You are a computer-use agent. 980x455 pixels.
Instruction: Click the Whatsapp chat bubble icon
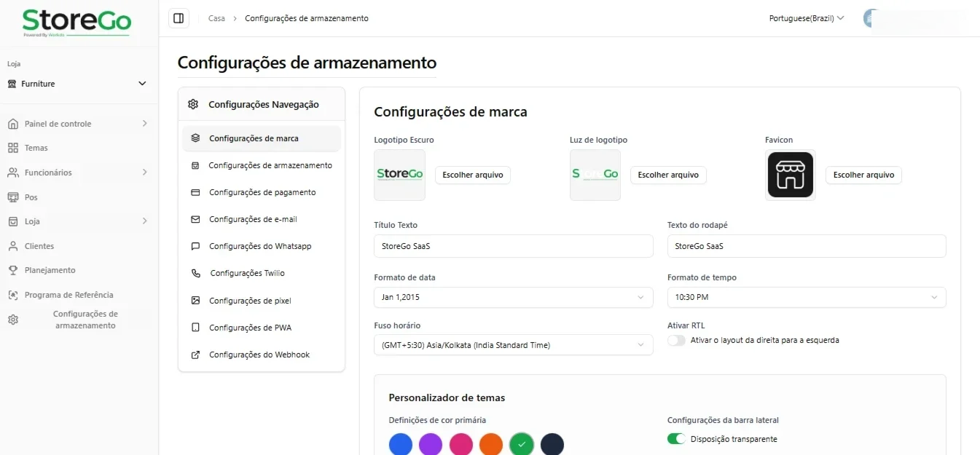195,246
